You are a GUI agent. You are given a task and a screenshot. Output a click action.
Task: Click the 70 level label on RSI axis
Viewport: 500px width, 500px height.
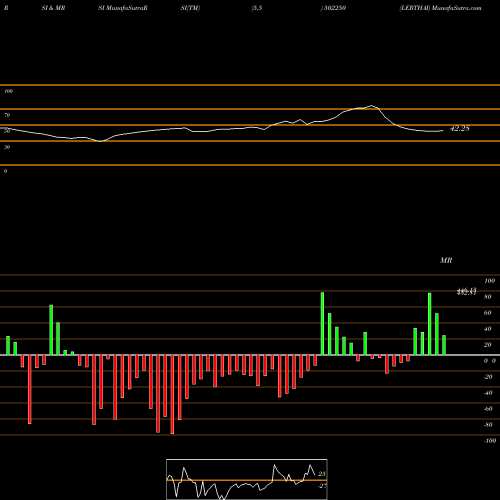(x=7, y=115)
